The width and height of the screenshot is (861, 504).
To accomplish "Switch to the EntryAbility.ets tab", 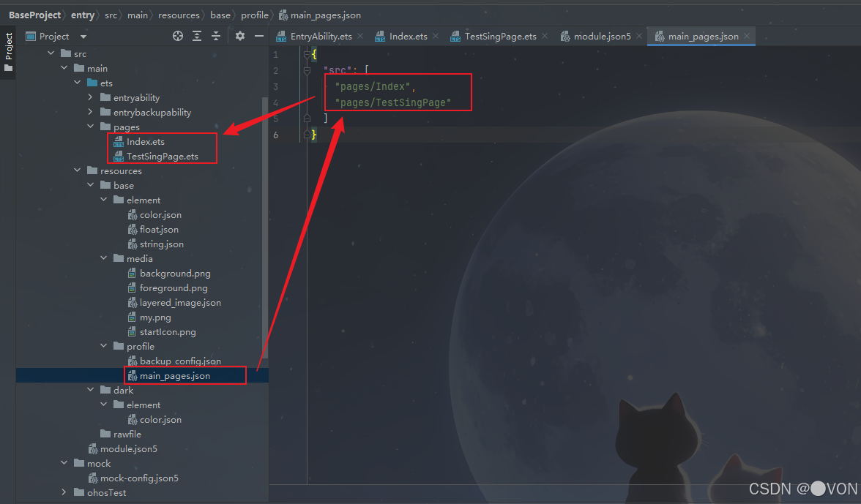I will click(x=321, y=36).
